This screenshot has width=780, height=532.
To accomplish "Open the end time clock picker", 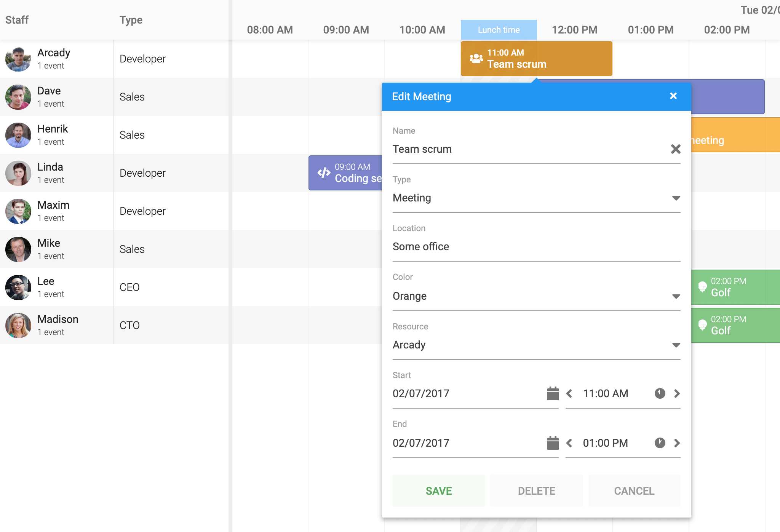I will click(659, 443).
